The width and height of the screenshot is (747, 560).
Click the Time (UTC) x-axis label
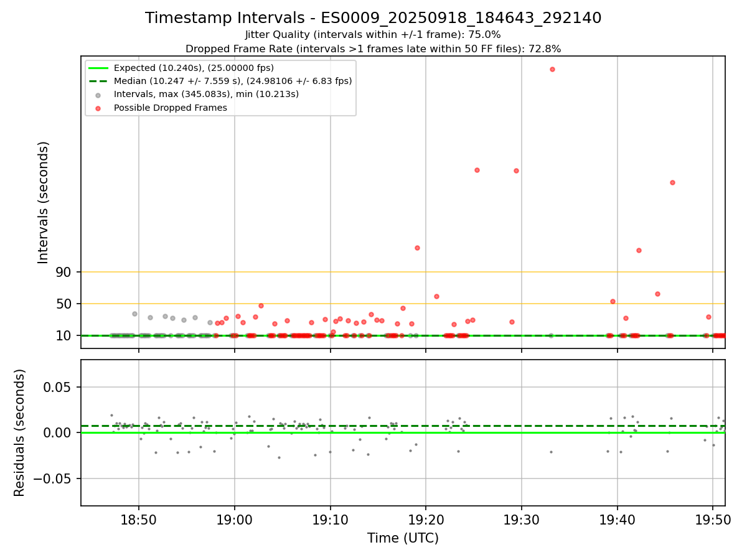(x=403, y=538)
